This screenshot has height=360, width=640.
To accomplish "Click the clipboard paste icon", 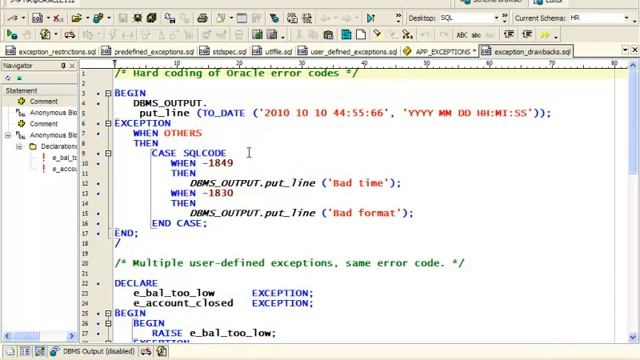I will pyautogui.click(x=328, y=35).
